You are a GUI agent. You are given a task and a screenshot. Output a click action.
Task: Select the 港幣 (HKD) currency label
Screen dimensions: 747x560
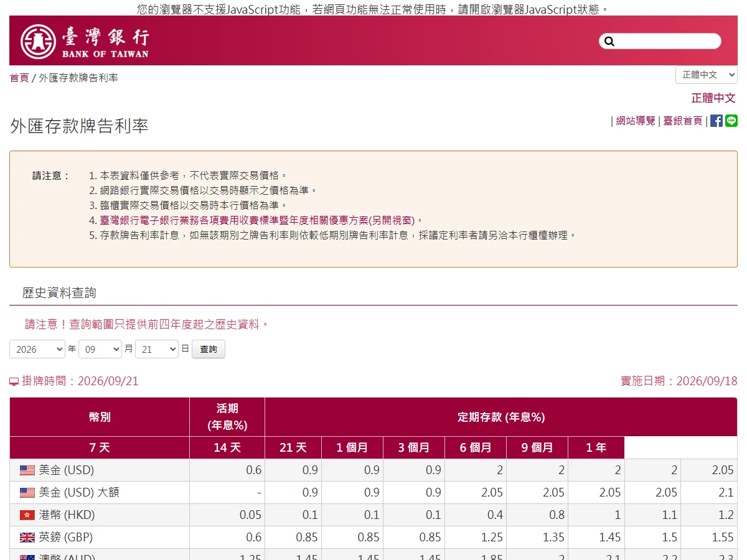pos(67,515)
